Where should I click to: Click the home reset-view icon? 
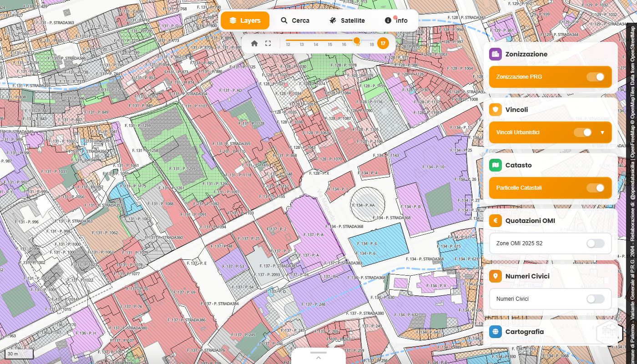pos(254,43)
